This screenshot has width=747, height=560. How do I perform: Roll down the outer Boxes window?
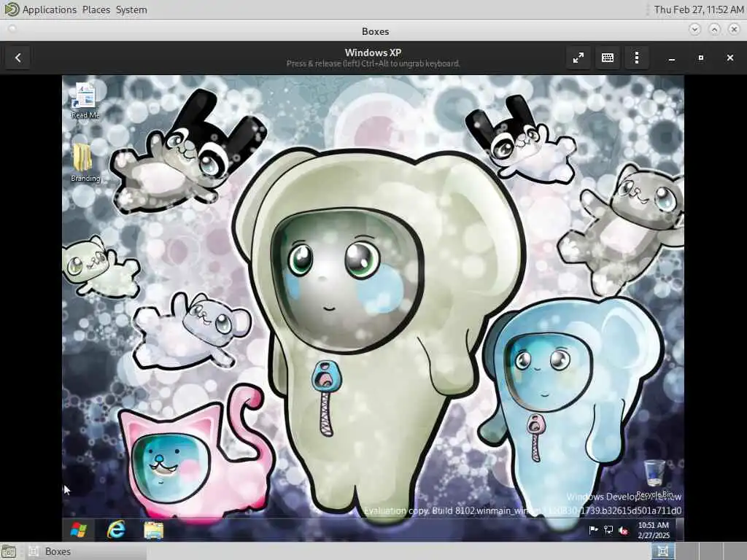click(x=694, y=29)
